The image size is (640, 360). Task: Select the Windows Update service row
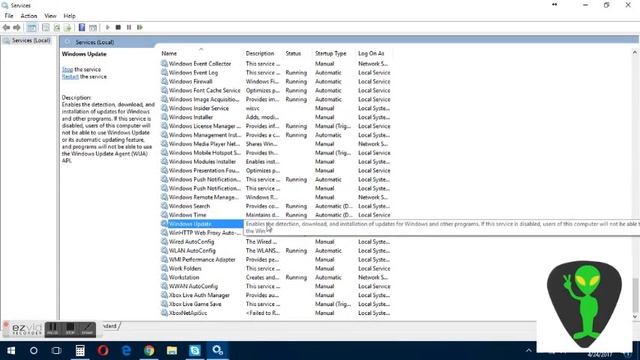pos(202,224)
